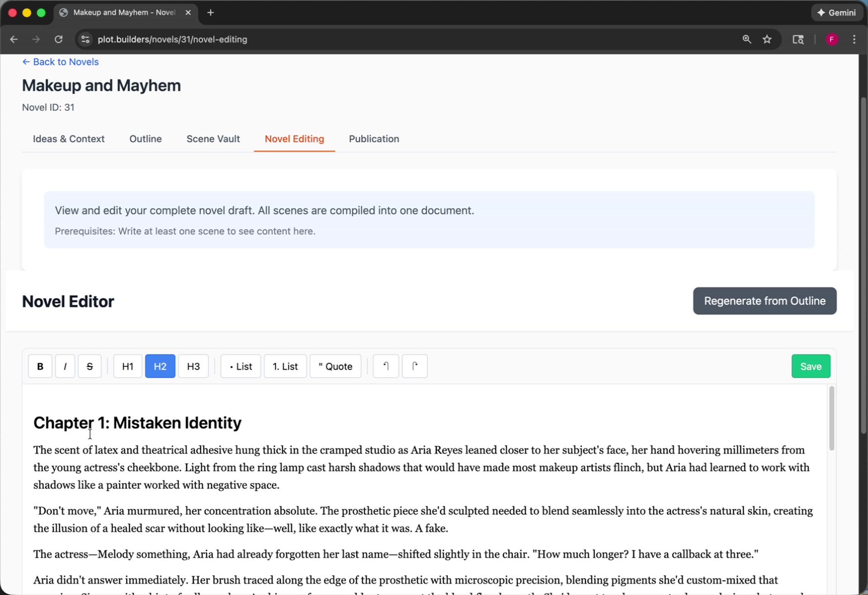Reload the page with refresh icon
Viewport: 868px width, 595px height.
[x=58, y=39]
